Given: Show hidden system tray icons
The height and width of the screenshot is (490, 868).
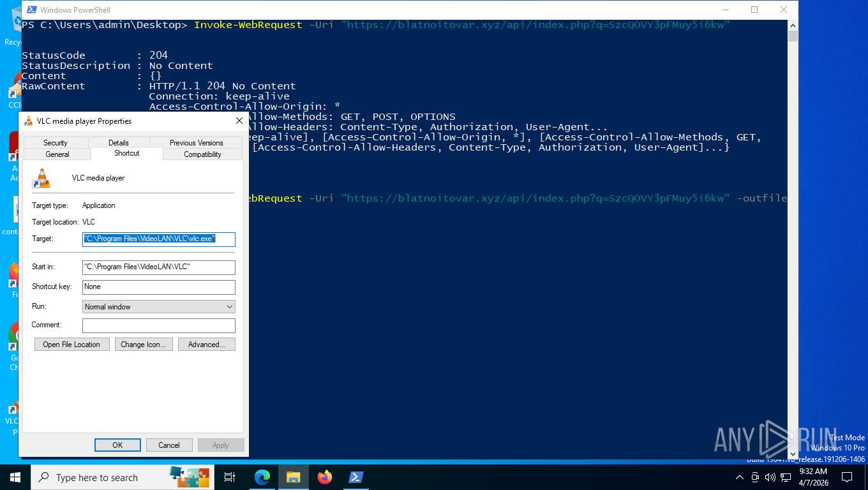Looking at the screenshot, I should [740, 477].
